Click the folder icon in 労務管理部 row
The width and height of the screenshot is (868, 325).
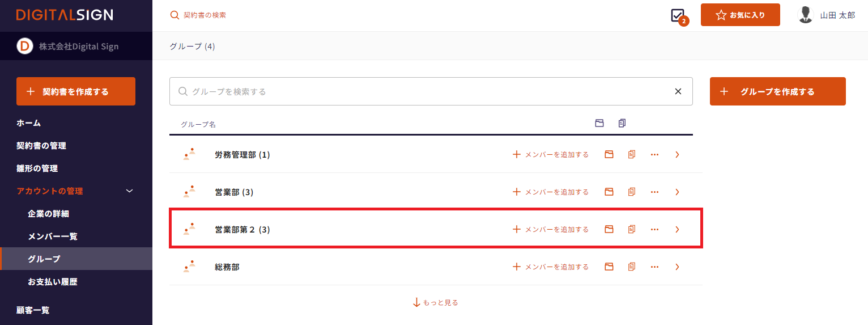click(x=609, y=154)
